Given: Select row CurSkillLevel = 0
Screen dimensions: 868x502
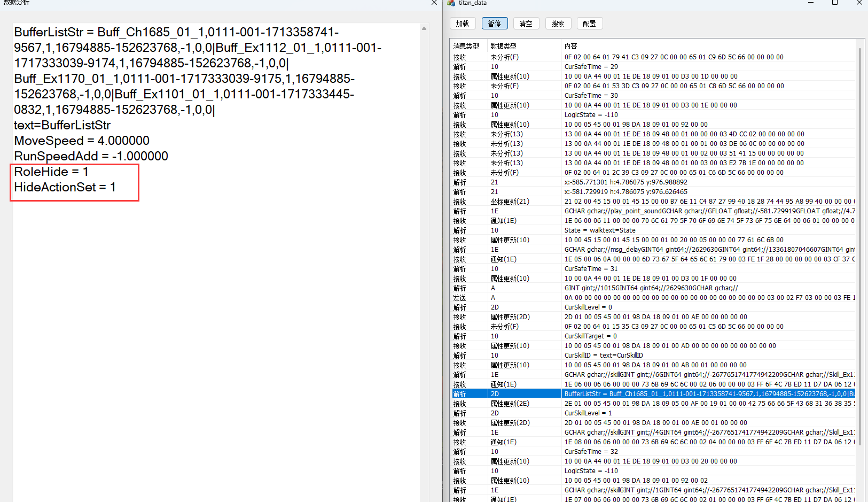Looking at the screenshot, I should coord(654,307).
